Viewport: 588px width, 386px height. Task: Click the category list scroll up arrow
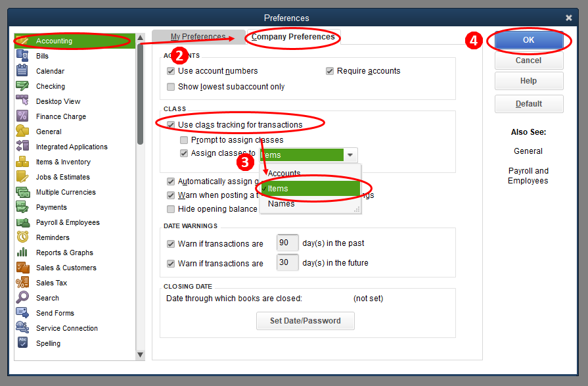(140, 37)
